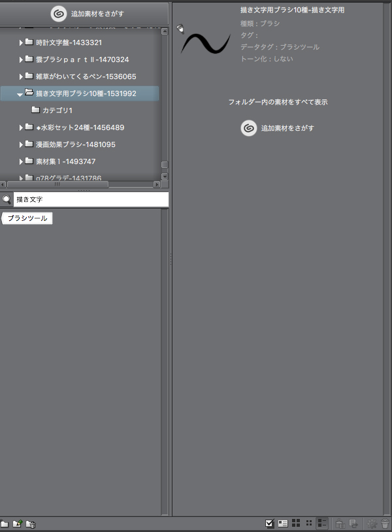The height and width of the screenshot is (532, 392).
Task: Expand the 素材集１-1493747 folder
Action: [21, 161]
